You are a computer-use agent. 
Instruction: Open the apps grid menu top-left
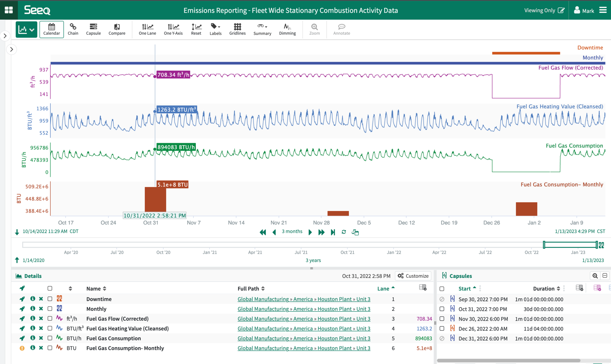click(9, 10)
